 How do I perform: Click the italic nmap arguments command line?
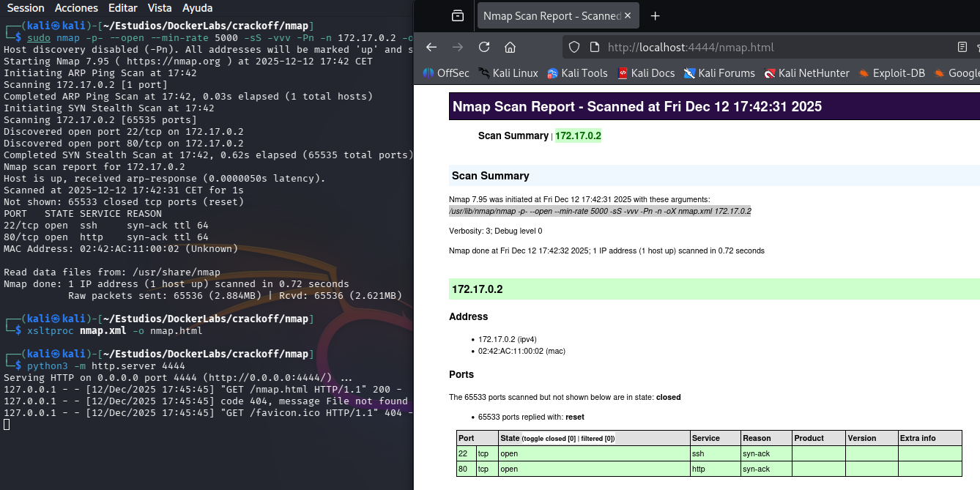point(600,211)
